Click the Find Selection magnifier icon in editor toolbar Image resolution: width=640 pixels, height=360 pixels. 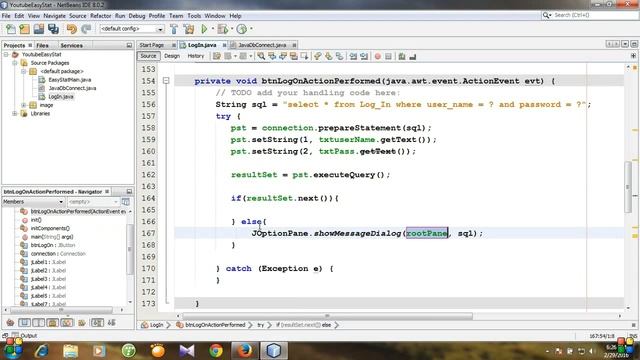261,56
